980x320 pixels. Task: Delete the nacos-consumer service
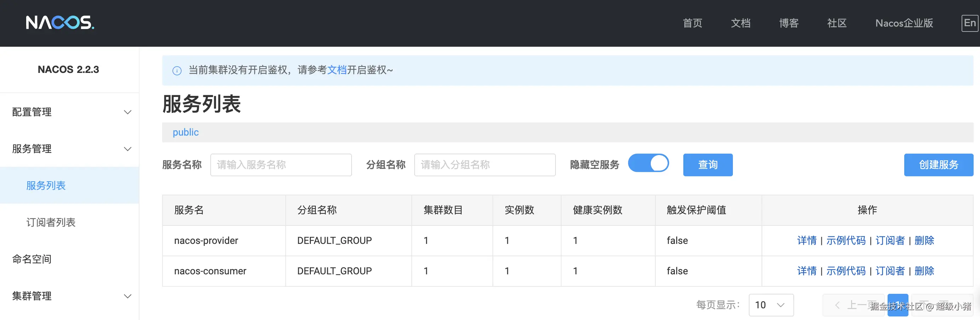point(924,271)
